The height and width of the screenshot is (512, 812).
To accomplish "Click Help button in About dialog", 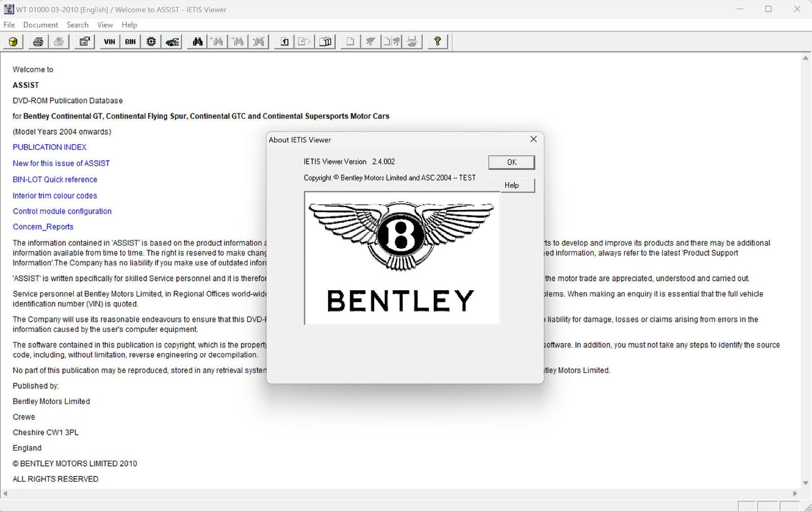I will pos(511,185).
